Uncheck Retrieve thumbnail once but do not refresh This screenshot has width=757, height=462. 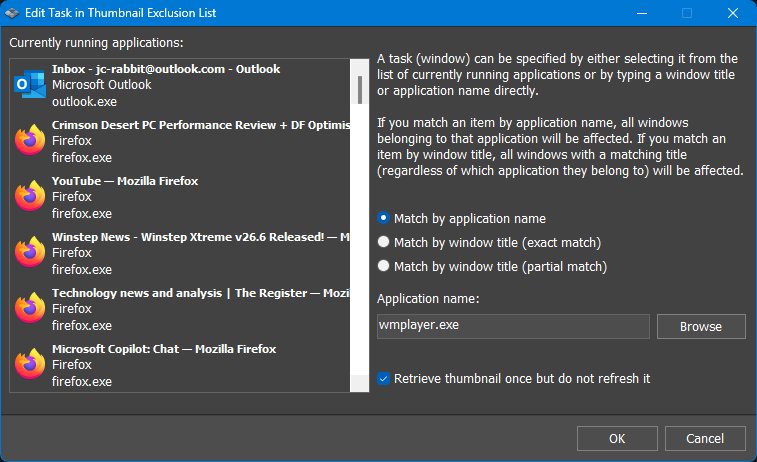(x=514, y=378)
